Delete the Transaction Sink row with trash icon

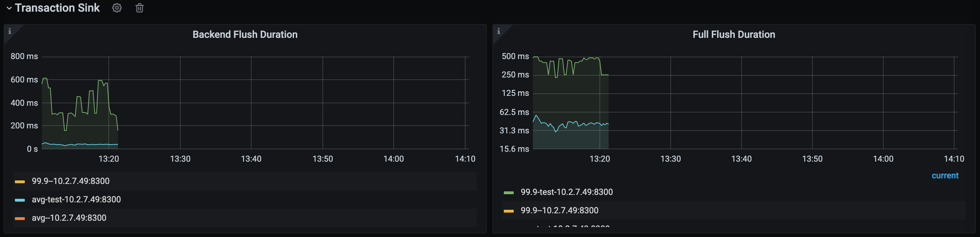[140, 8]
